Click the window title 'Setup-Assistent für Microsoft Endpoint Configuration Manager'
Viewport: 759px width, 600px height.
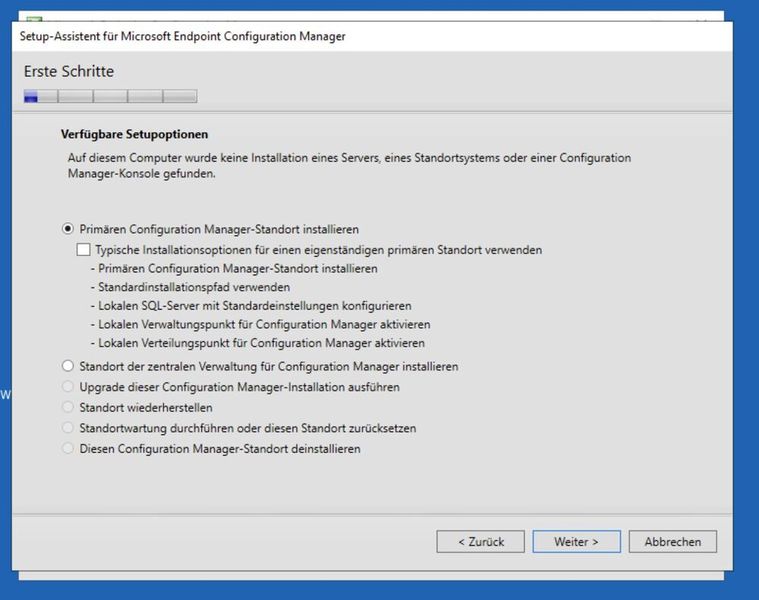[182, 36]
